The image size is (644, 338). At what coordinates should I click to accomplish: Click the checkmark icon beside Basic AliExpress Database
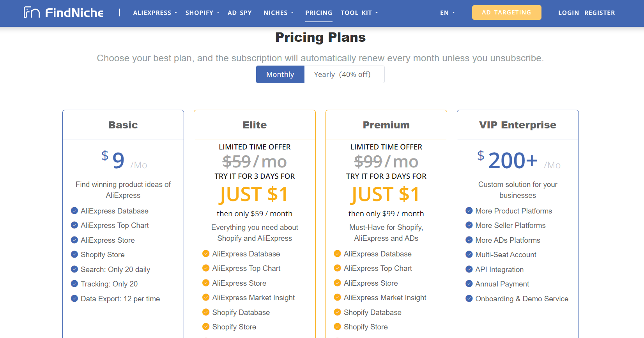74,211
